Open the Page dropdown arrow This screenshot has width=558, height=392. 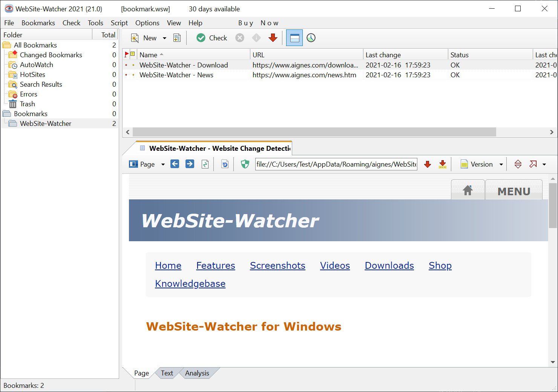[x=163, y=164]
